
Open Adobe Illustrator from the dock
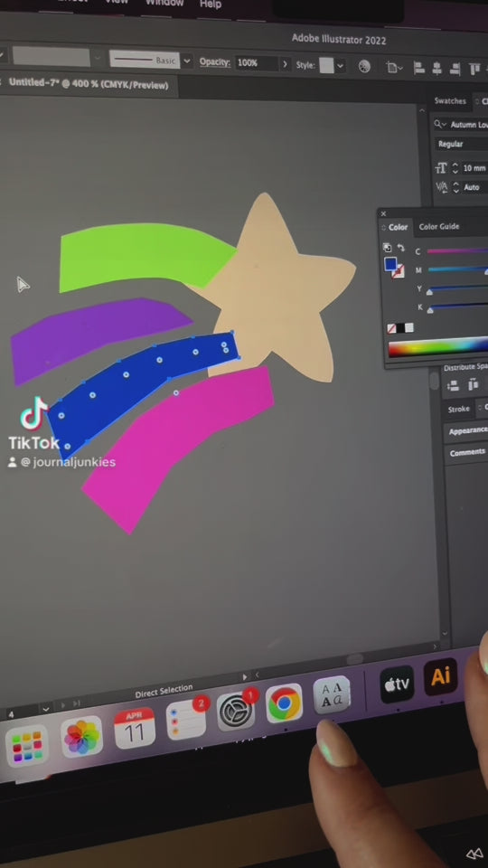coord(440,676)
